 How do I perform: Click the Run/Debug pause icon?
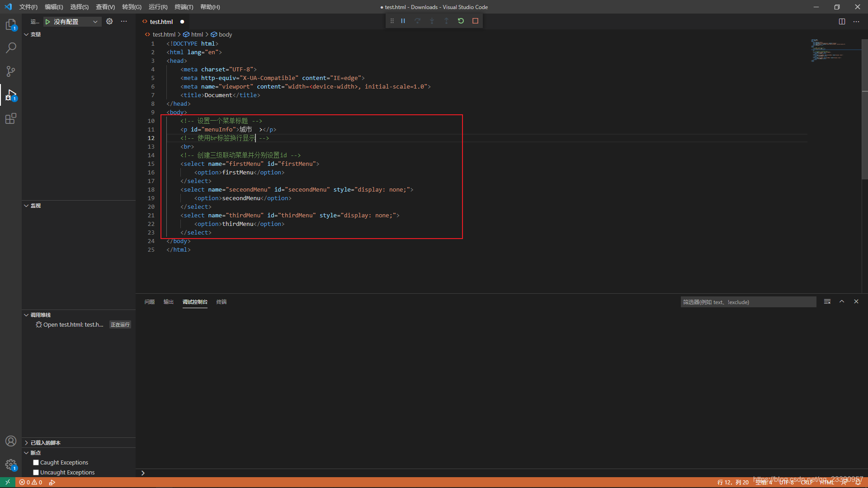(403, 21)
